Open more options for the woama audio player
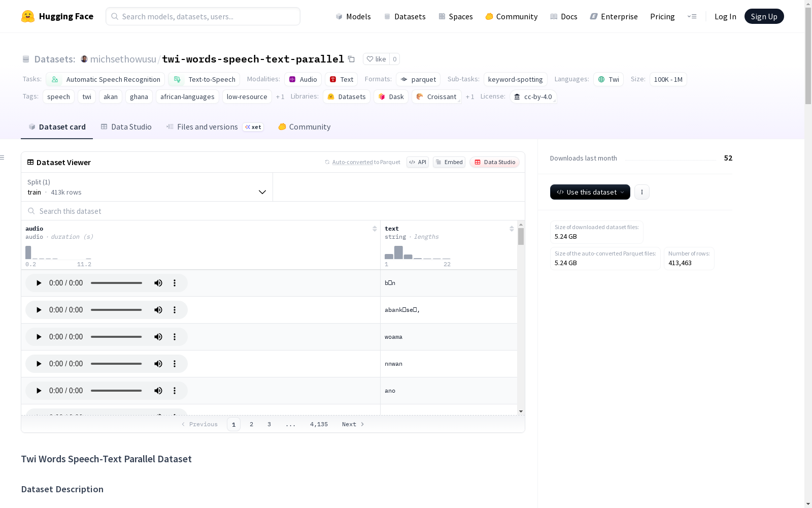 tap(175, 337)
